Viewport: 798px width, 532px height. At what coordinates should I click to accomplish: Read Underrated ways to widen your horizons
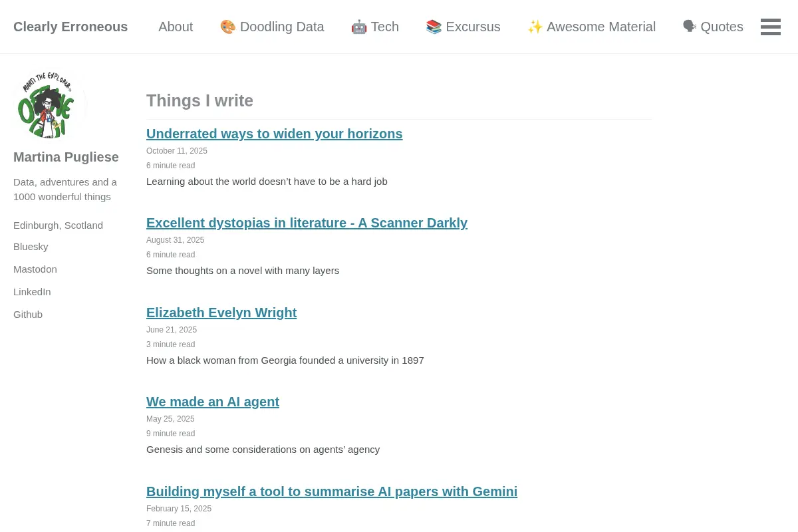[x=274, y=134]
